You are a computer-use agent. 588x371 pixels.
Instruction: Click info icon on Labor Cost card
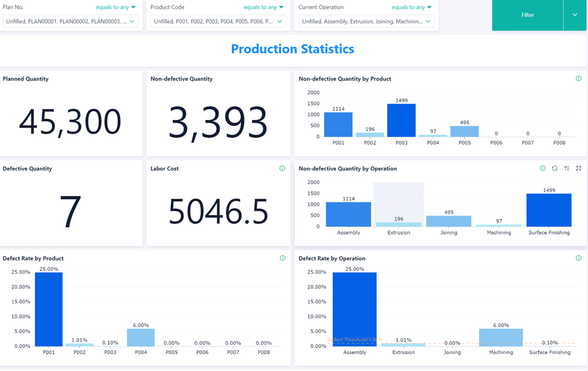282,169
